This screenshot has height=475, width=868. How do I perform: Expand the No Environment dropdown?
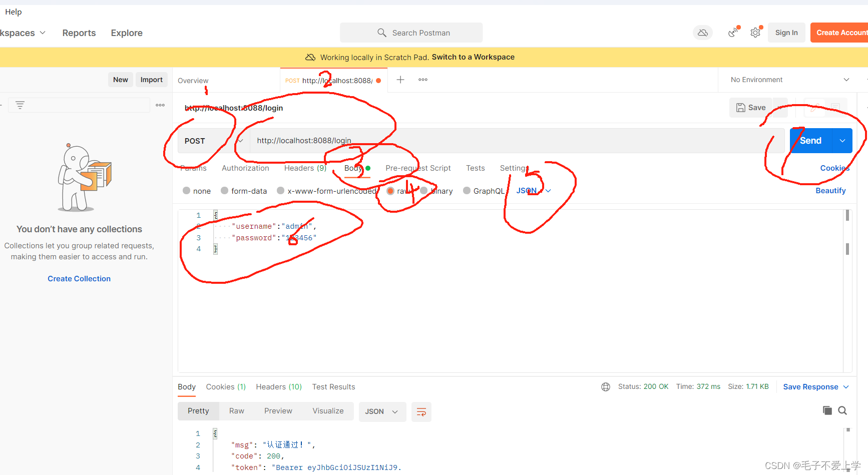791,80
